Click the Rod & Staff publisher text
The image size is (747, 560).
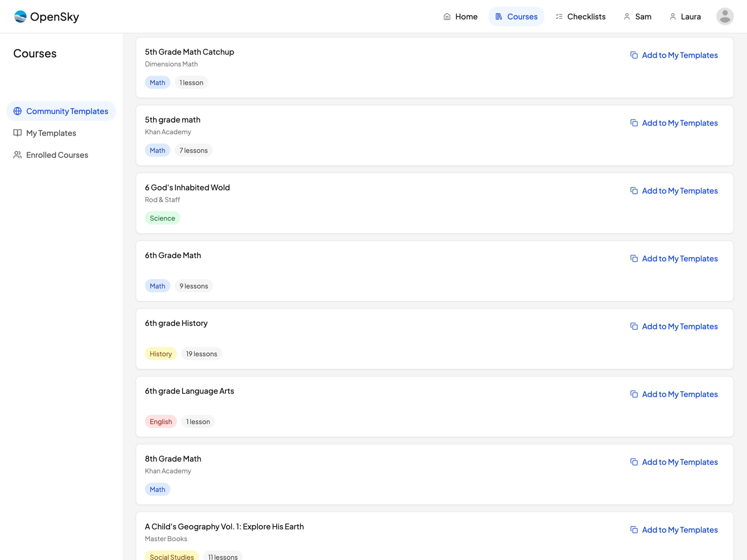click(x=162, y=200)
